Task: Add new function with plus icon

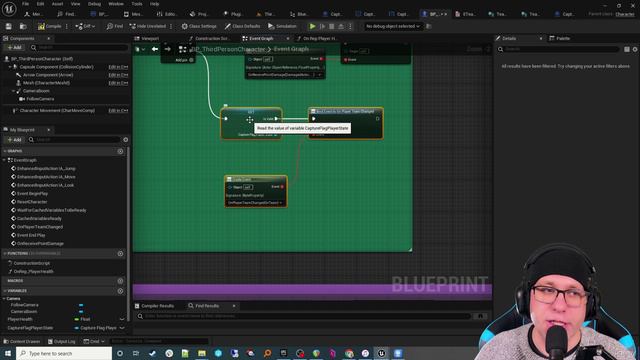Action: [120, 253]
